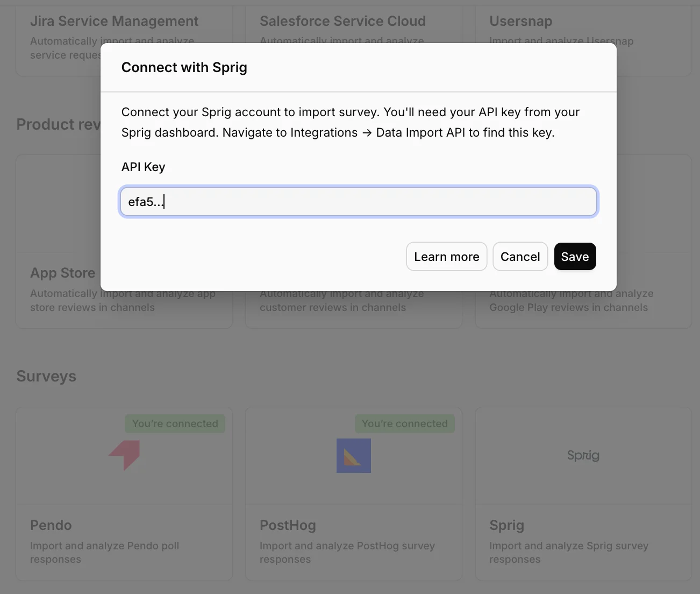
Task: Open the Learn more link
Action: tap(446, 257)
